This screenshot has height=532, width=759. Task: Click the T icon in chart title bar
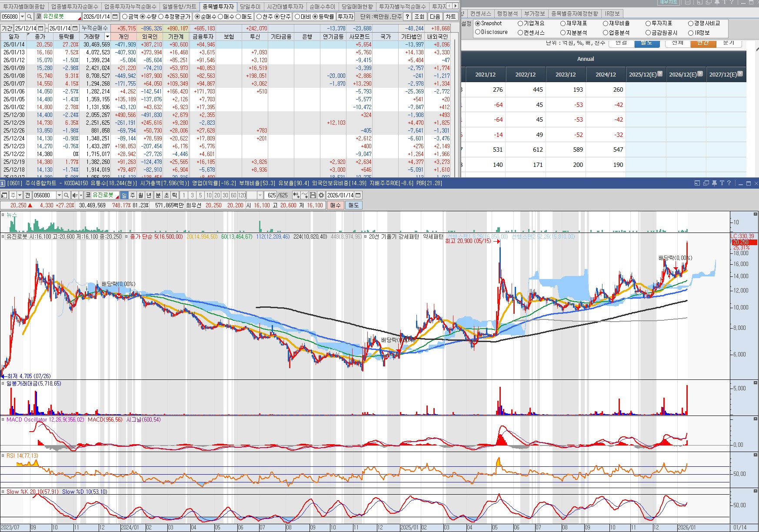(x=722, y=183)
